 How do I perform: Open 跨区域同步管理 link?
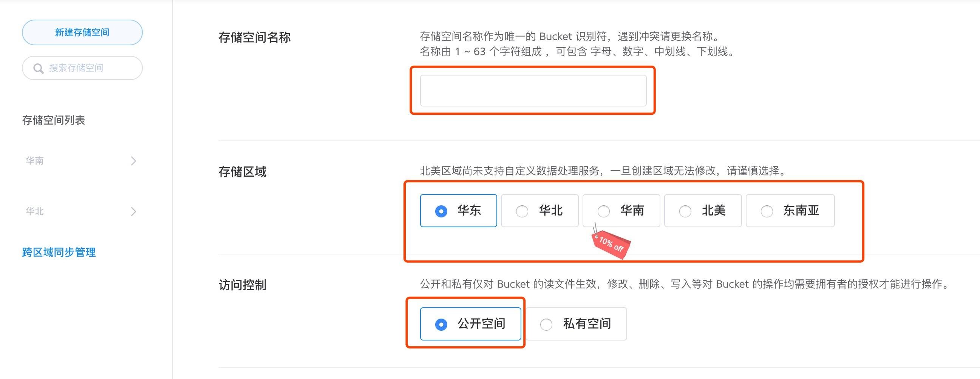[59, 253]
